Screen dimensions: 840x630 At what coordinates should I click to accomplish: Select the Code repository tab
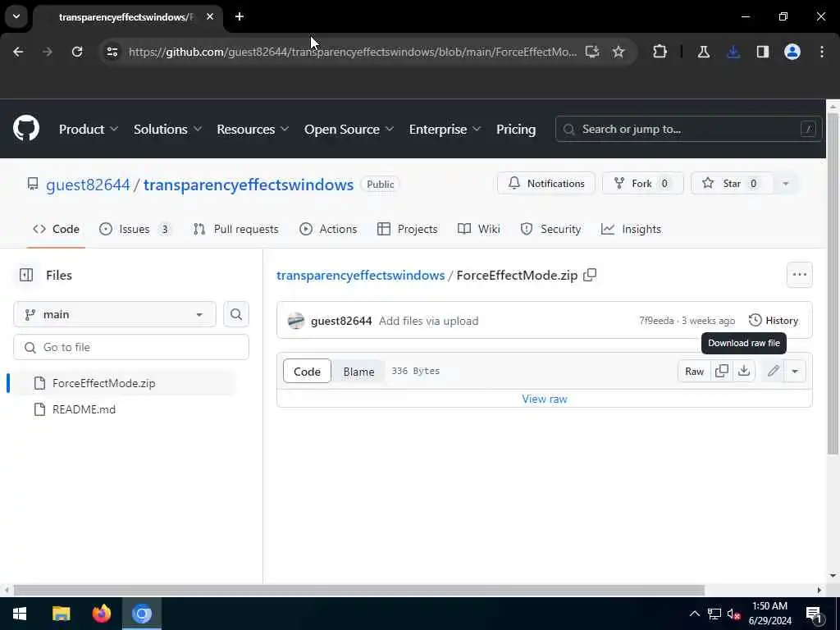coord(56,229)
